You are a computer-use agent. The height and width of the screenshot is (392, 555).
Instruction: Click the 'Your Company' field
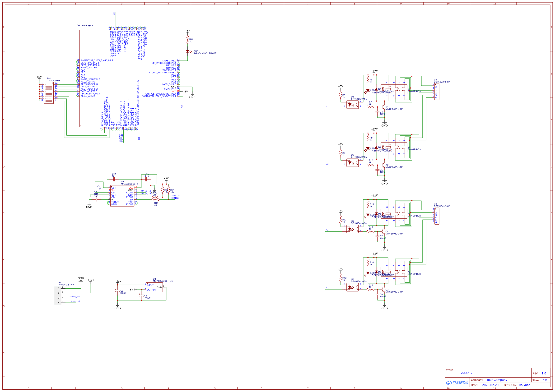497,380
